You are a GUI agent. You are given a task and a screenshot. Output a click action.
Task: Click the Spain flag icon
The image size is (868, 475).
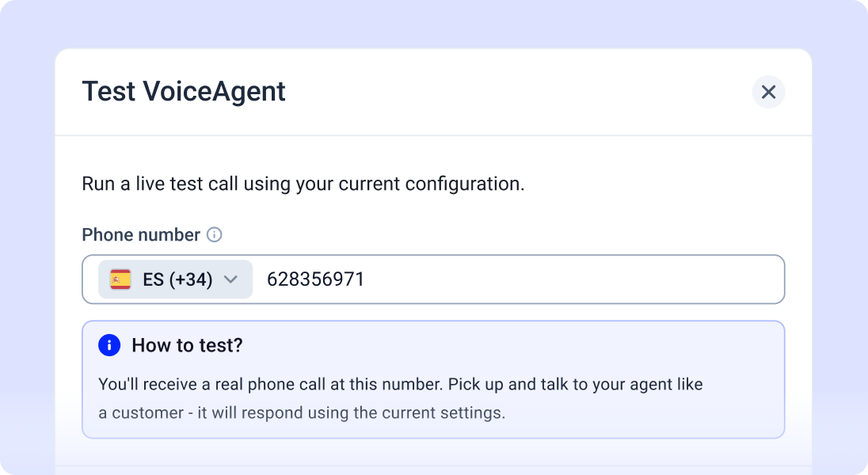point(120,279)
